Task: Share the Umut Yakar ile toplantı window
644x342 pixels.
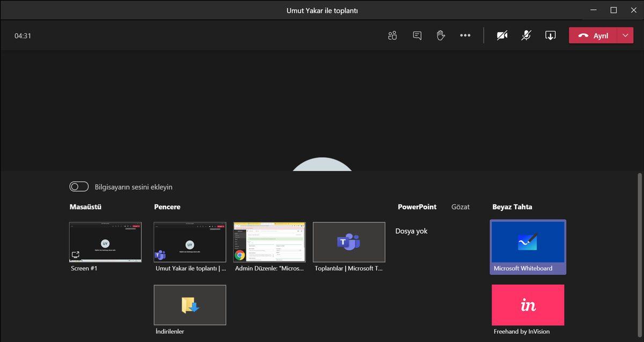Action: click(189, 241)
